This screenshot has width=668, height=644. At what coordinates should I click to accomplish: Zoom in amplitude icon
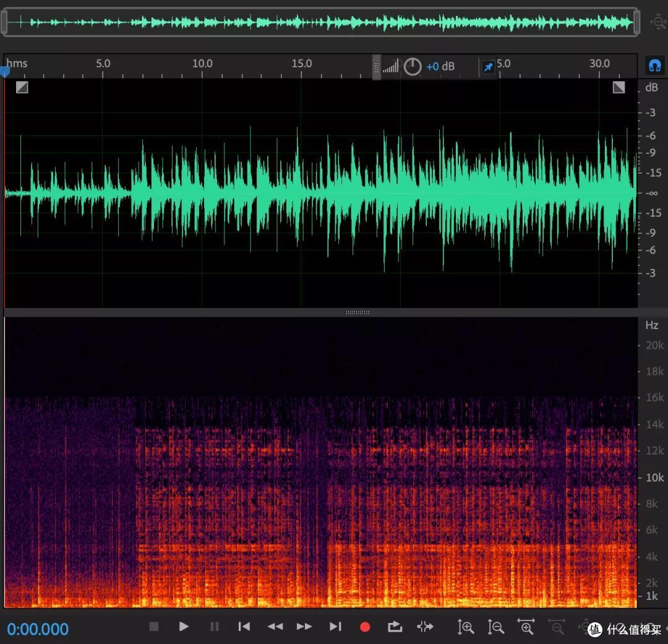pyautogui.click(x=465, y=627)
